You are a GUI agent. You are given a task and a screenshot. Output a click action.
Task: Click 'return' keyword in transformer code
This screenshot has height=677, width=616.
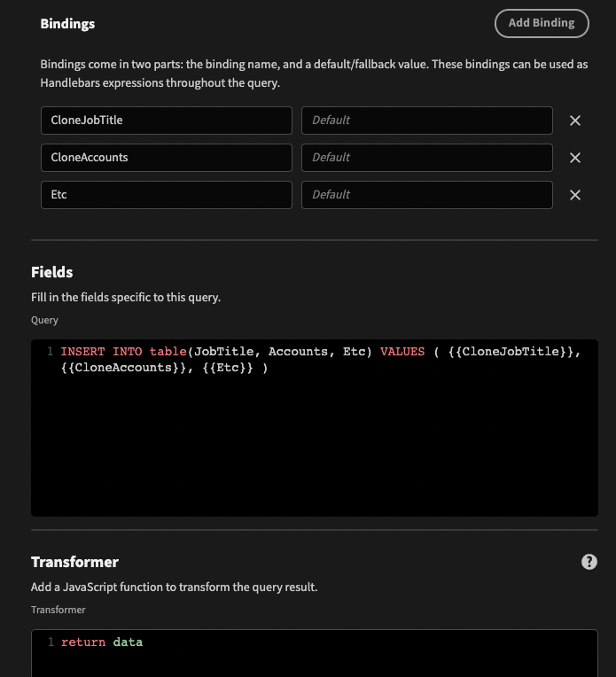tap(83, 642)
